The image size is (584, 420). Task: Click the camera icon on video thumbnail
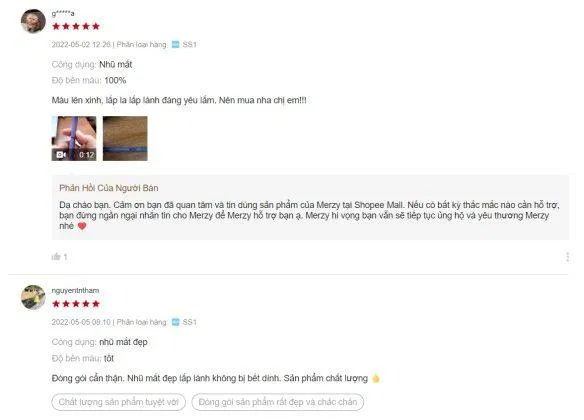[x=61, y=155]
